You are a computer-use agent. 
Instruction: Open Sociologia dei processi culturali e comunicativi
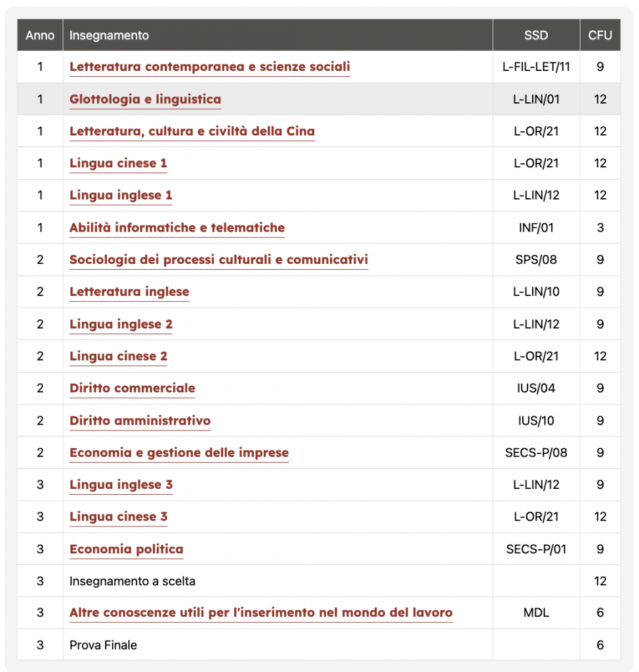click(x=218, y=260)
